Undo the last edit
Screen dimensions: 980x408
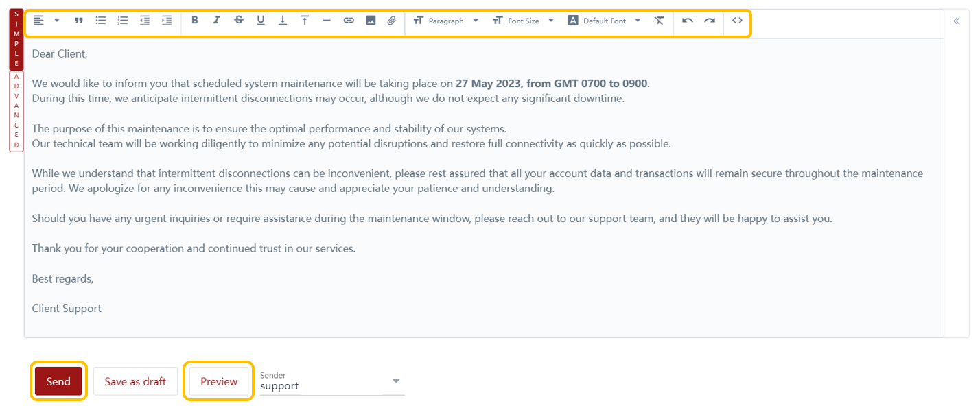pos(687,21)
